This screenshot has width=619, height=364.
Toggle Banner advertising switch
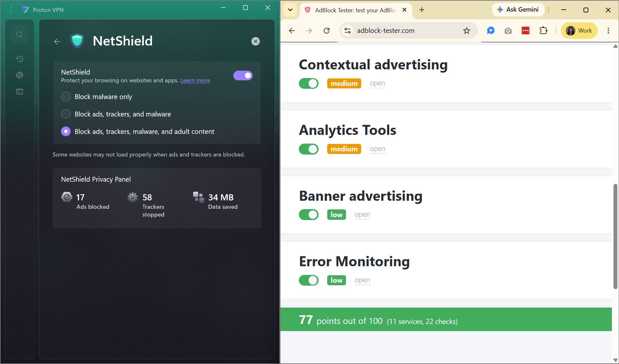[x=309, y=215]
